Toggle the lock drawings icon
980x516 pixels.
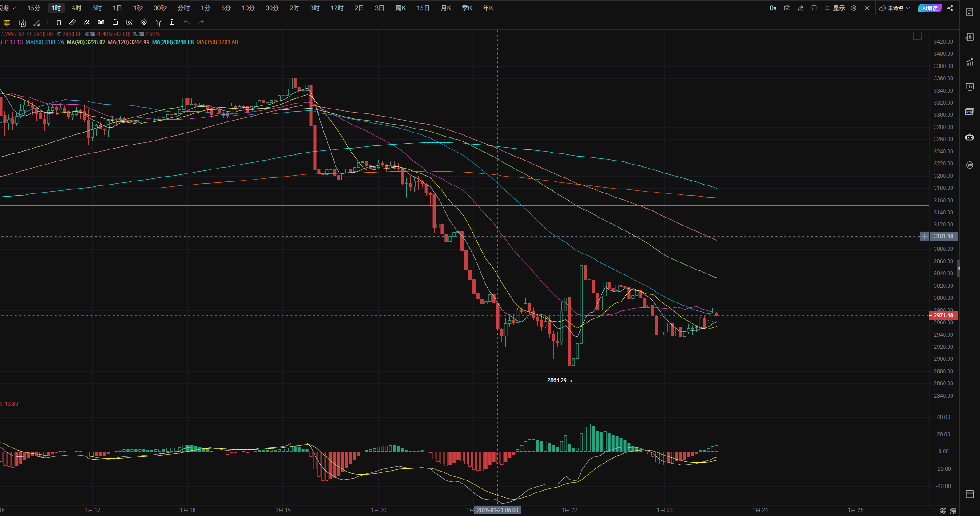115,22
